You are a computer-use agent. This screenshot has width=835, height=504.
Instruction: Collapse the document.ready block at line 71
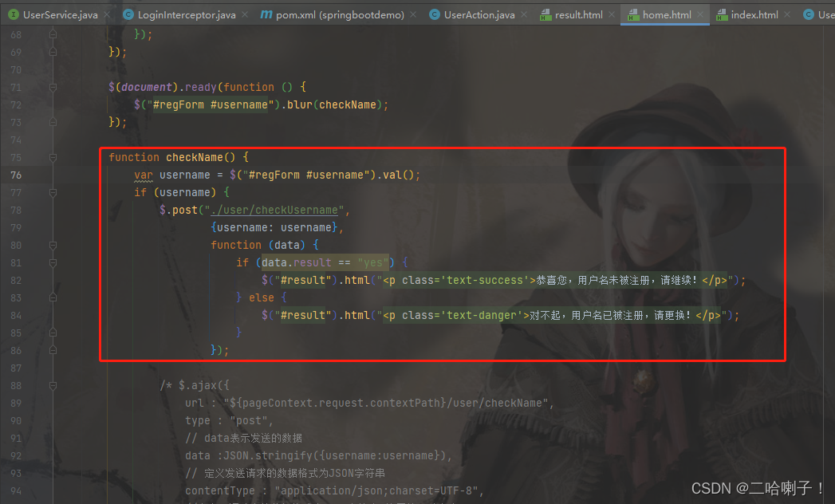point(53,87)
